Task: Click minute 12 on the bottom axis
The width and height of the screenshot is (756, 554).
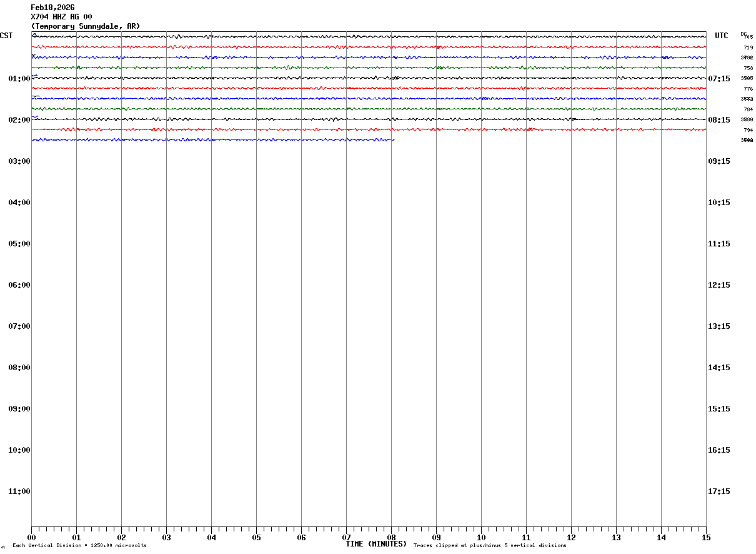Action: 571,537
